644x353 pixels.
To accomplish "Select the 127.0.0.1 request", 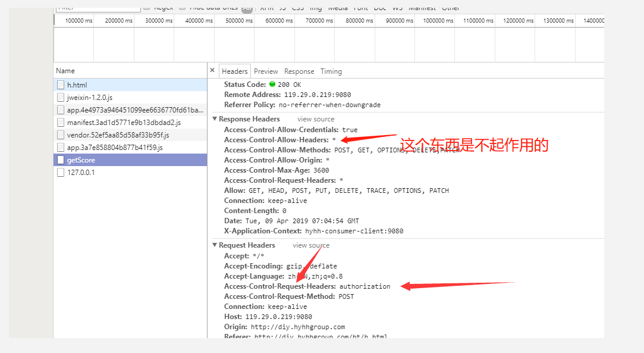I will click(130, 172).
